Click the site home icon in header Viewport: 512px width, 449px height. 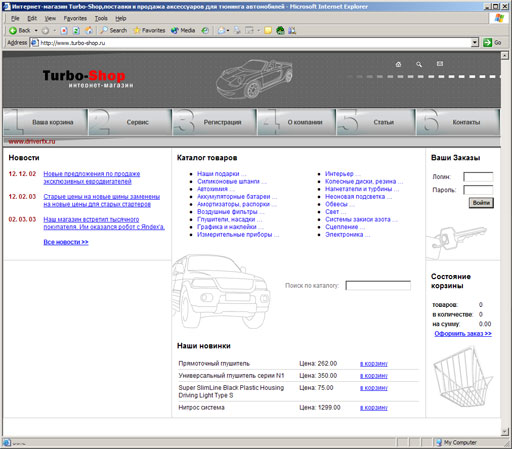point(398,64)
